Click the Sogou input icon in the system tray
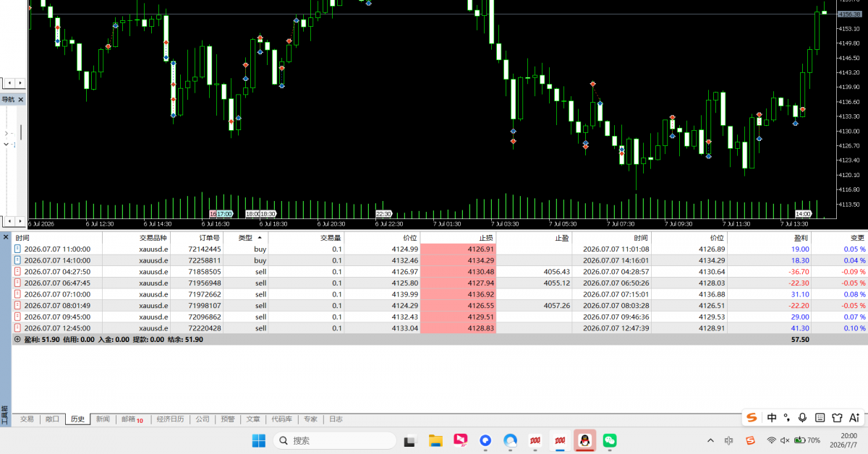The width and height of the screenshot is (868, 454). pos(751,440)
